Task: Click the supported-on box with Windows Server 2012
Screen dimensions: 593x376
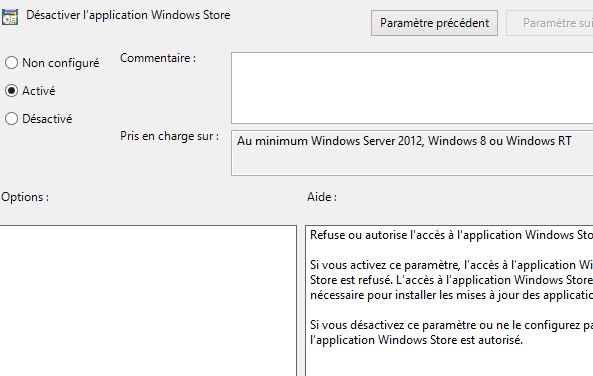Action: (412, 153)
